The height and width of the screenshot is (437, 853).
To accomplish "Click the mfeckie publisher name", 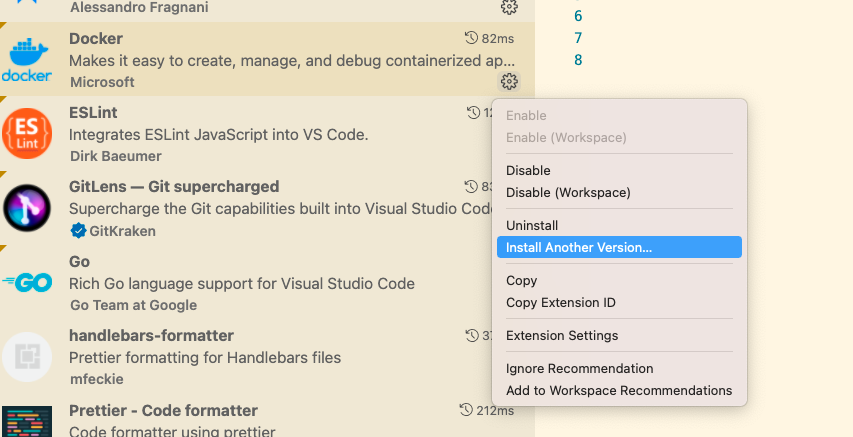I will pyautogui.click(x=97, y=379).
